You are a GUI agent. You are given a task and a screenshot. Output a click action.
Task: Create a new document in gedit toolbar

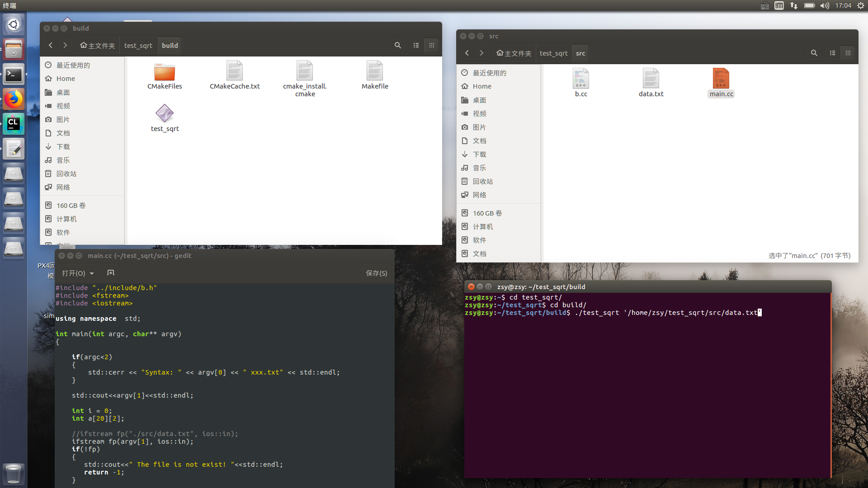point(110,272)
